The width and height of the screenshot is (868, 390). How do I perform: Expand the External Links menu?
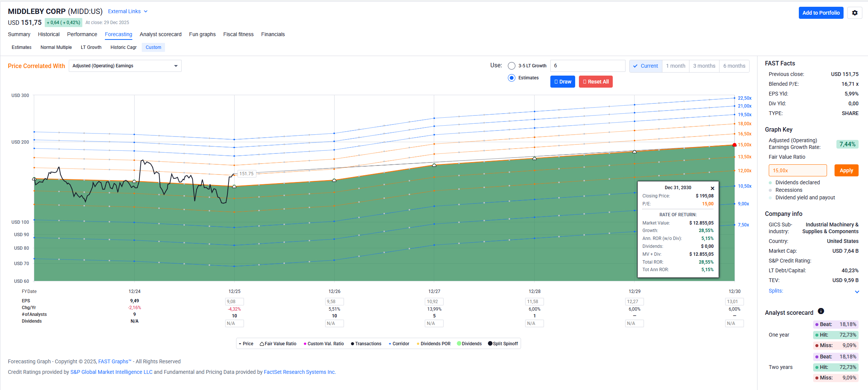click(127, 12)
